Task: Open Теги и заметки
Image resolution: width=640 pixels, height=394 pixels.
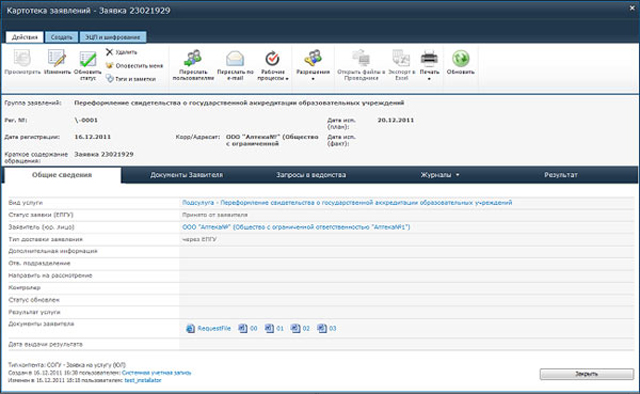Action: tap(131, 79)
